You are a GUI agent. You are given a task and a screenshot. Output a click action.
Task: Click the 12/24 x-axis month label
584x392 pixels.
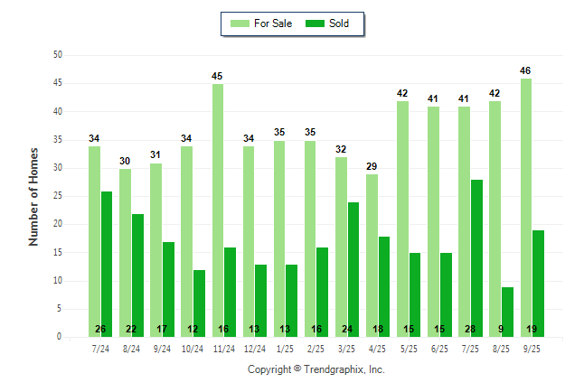tap(254, 348)
